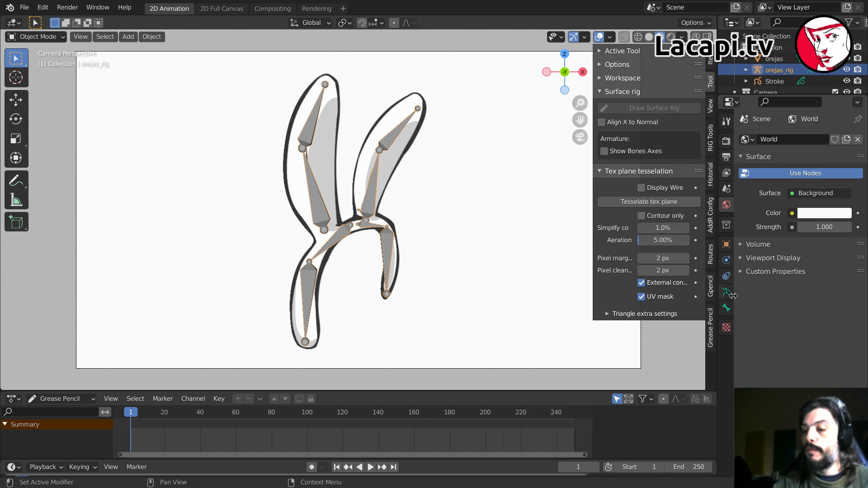This screenshot has height=488, width=868.
Task: Click the zoom viewport magnifier icon
Action: point(580,103)
